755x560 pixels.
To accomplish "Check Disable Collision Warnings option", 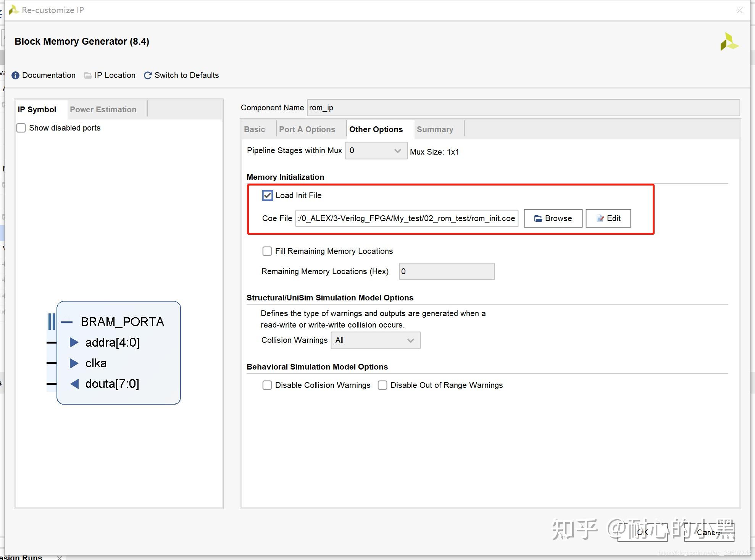I will click(267, 385).
